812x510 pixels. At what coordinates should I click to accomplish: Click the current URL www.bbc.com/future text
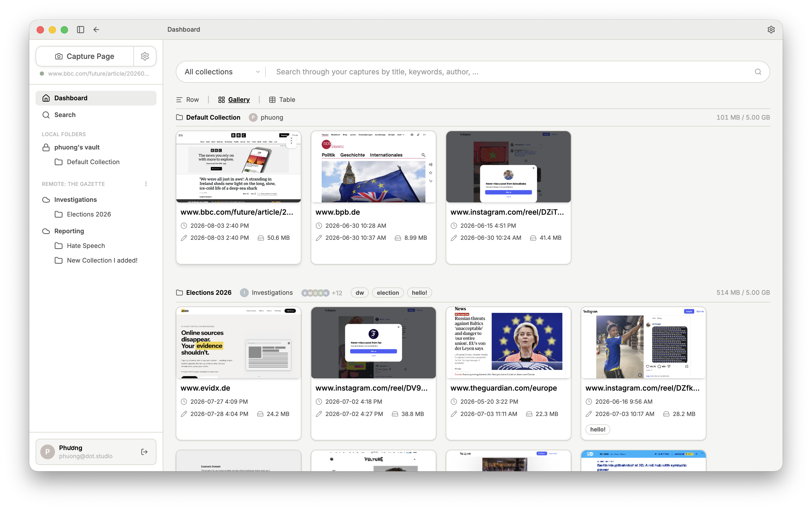[x=98, y=74]
